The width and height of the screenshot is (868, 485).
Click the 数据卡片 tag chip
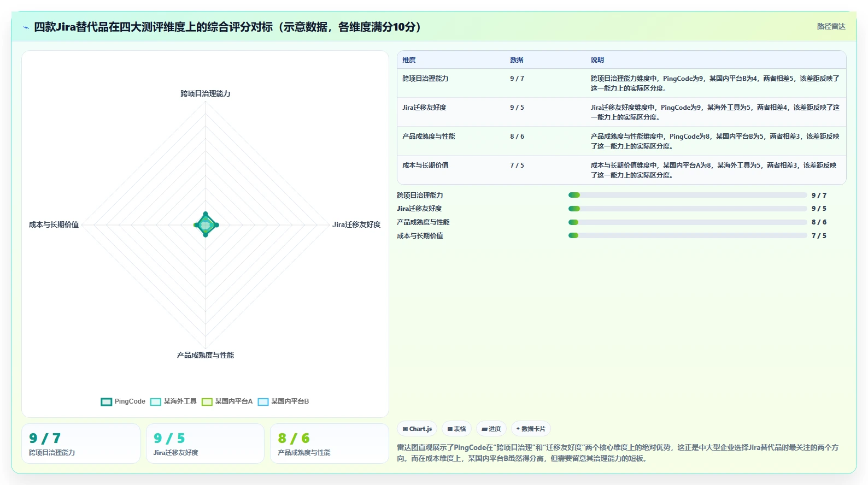click(x=531, y=429)
